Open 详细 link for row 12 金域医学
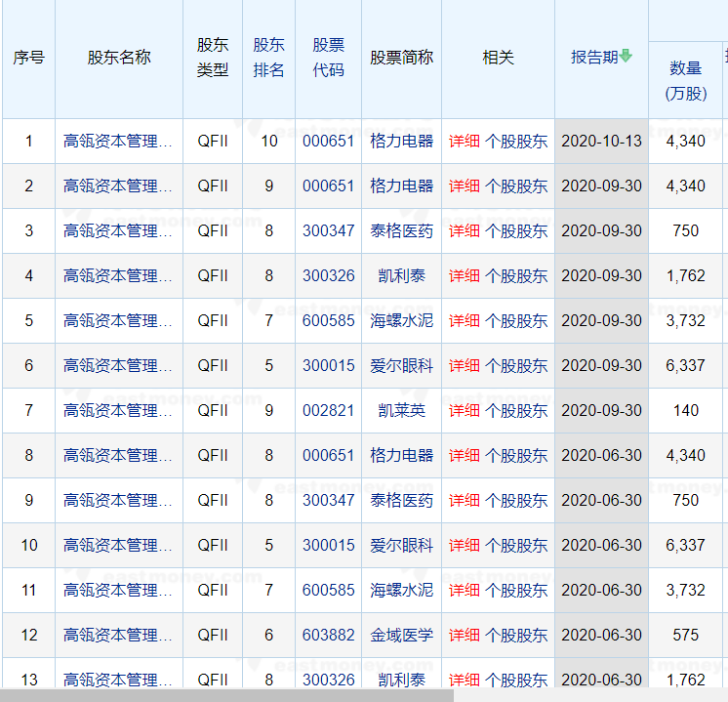The height and width of the screenshot is (702, 728). click(464, 635)
